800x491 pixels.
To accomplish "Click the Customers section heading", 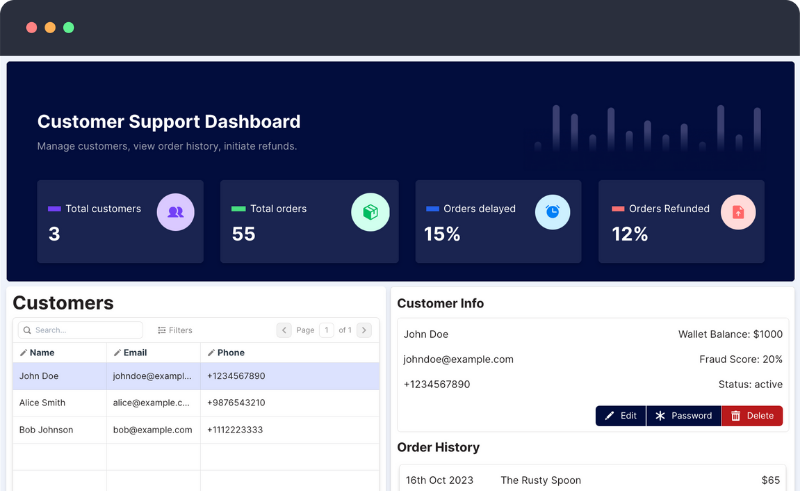I will pyautogui.click(x=63, y=303).
